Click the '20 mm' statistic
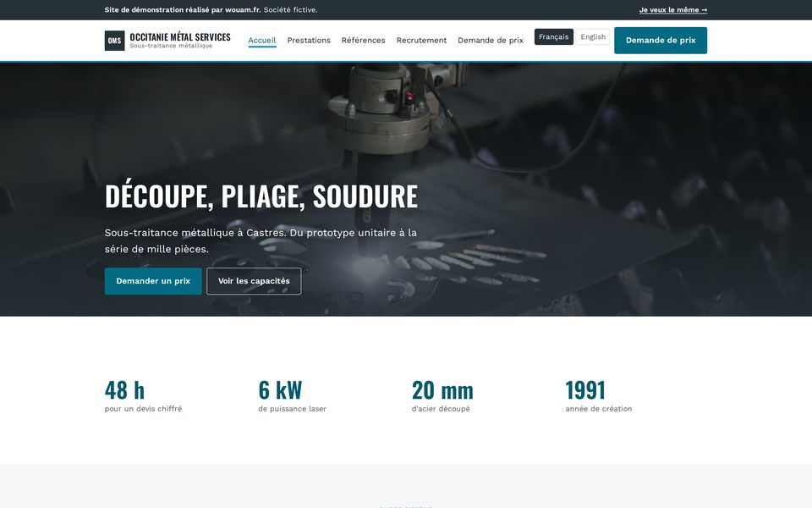The image size is (812, 508). click(x=442, y=389)
